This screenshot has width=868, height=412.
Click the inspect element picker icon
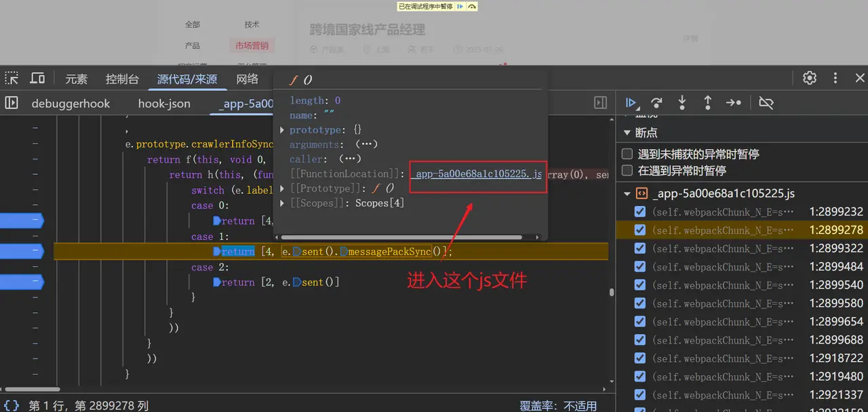pos(12,79)
